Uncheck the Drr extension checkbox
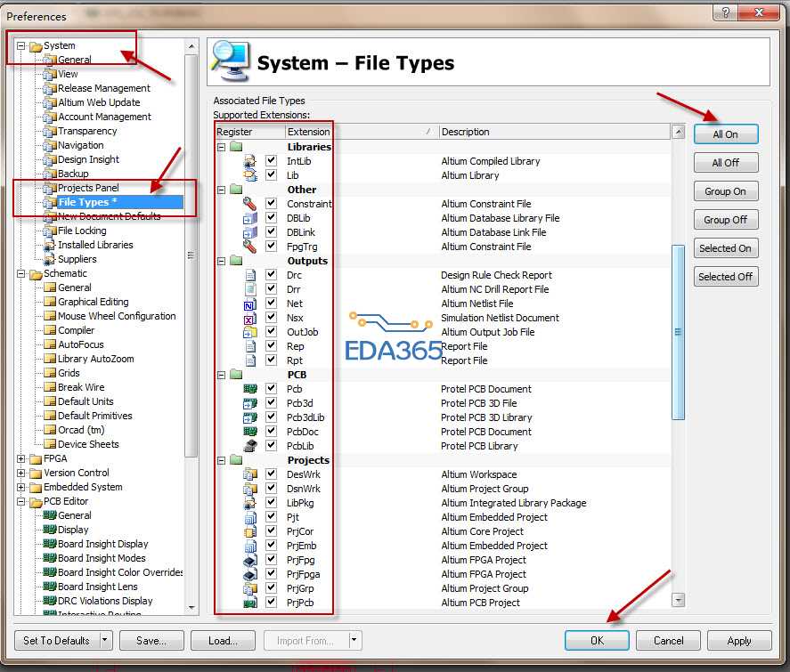 tap(271, 289)
